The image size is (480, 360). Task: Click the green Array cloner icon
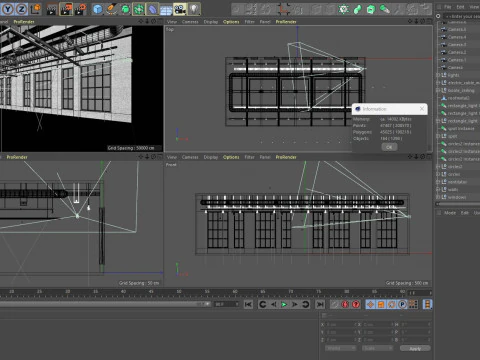pos(139,9)
